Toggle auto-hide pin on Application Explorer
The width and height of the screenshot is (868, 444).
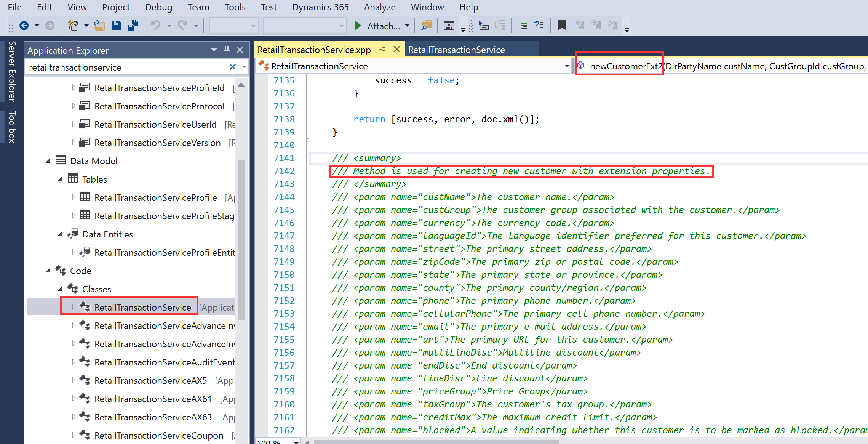tap(227, 50)
